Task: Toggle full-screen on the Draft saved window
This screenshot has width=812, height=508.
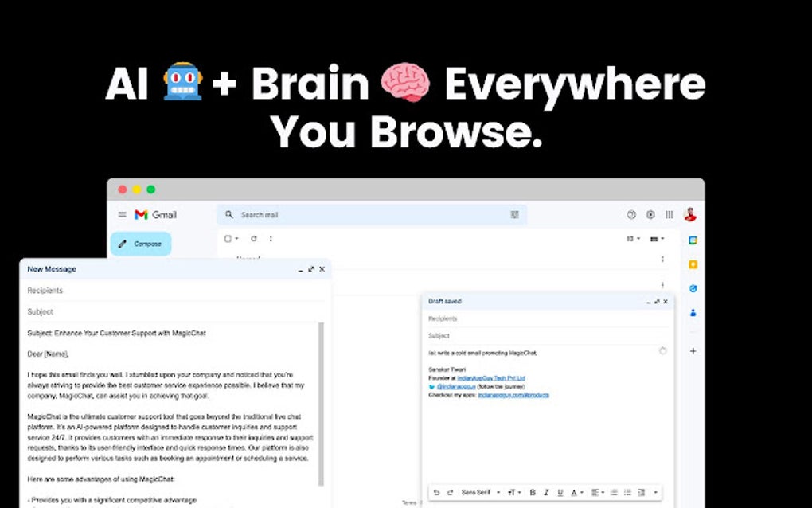Action: coord(656,302)
